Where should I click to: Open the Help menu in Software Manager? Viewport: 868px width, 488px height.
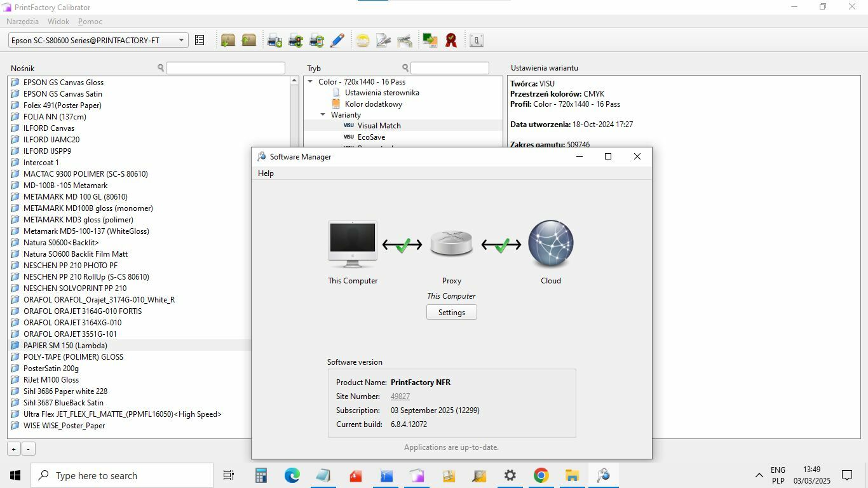click(266, 173)
